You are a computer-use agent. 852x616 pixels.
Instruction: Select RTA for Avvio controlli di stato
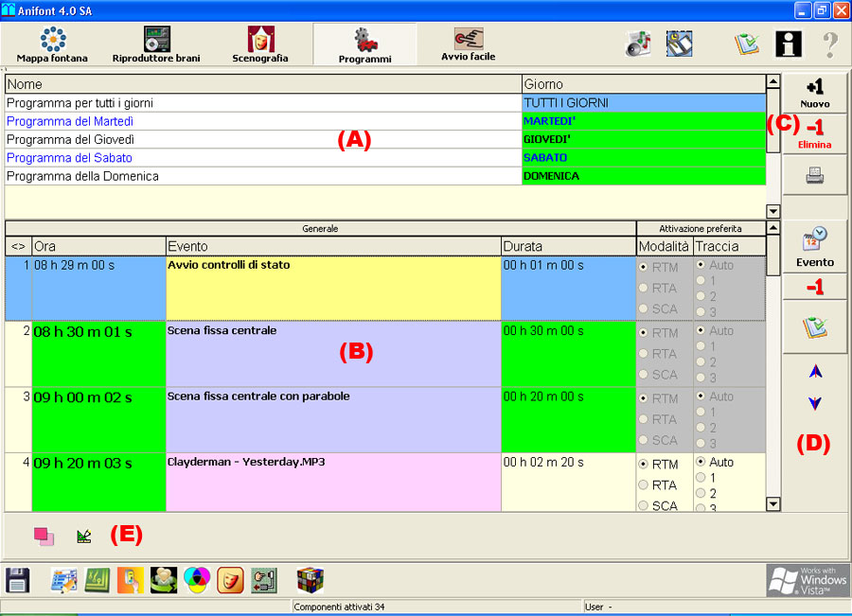click(x=644, y=288)
